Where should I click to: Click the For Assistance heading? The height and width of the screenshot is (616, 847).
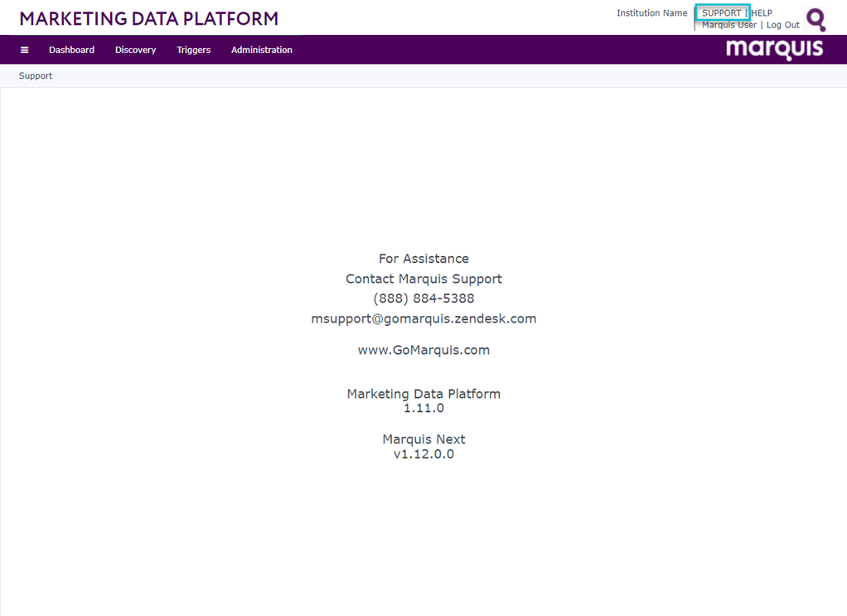pos(423,259)
